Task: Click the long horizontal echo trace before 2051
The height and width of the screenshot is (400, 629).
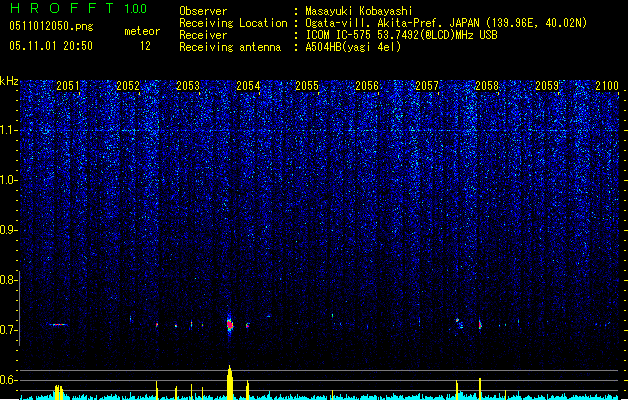Action: click(59, 324)
